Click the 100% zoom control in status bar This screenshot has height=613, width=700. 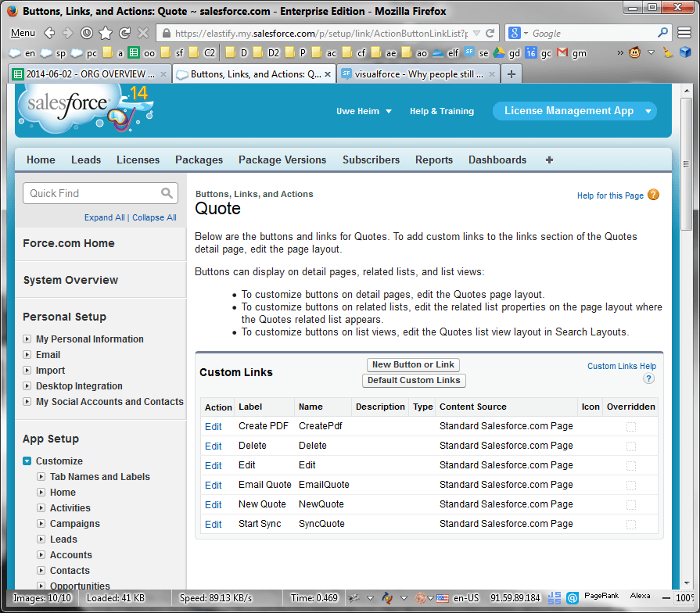pos(684,597)
